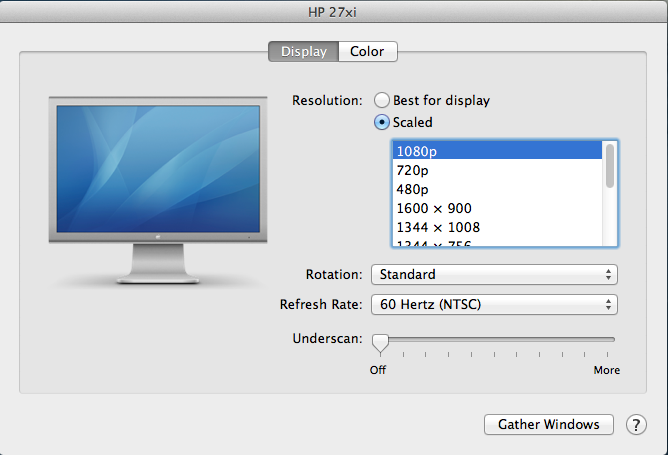Select 720p in the resolution list
Viewport: 668px width, 455px height.
pos(497,170)
